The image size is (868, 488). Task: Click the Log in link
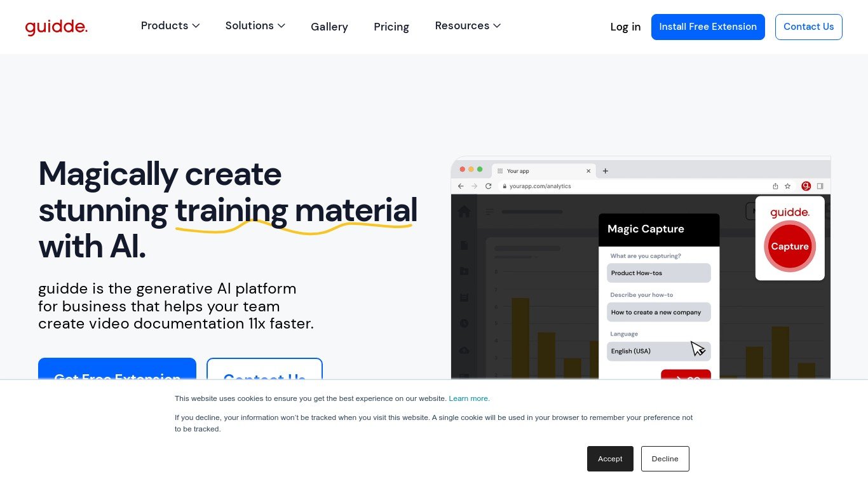pos(625,27)
